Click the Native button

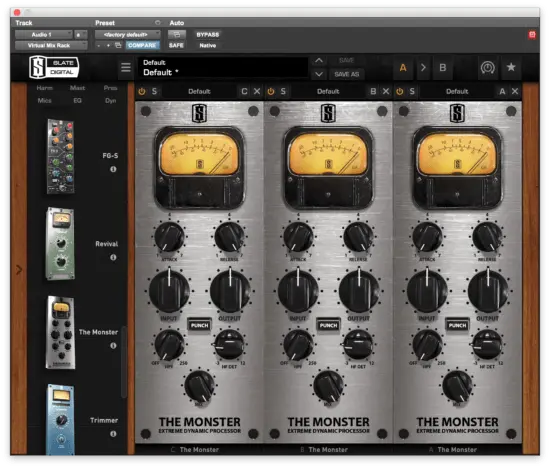208,45
